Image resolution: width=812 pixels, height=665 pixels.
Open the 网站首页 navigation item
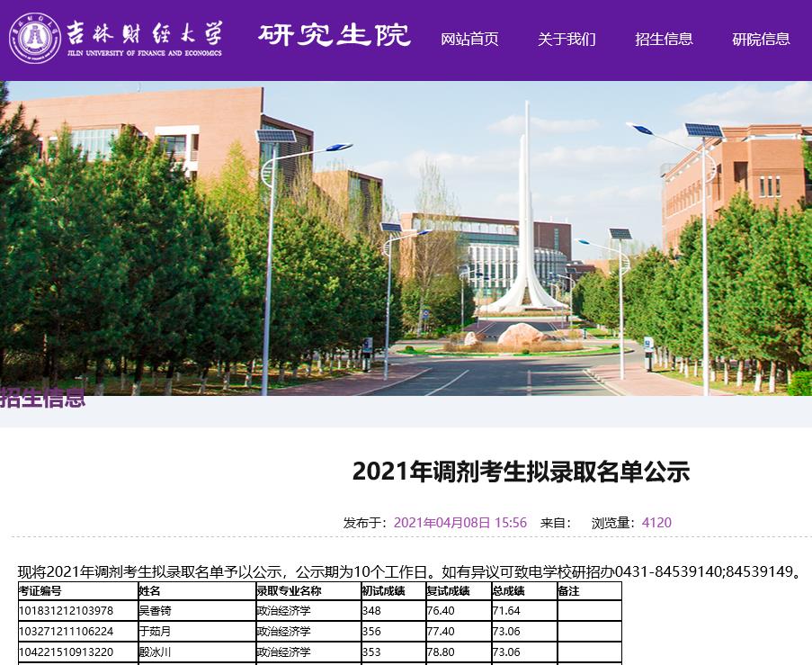pyautogui.click(x=469, y=40)
